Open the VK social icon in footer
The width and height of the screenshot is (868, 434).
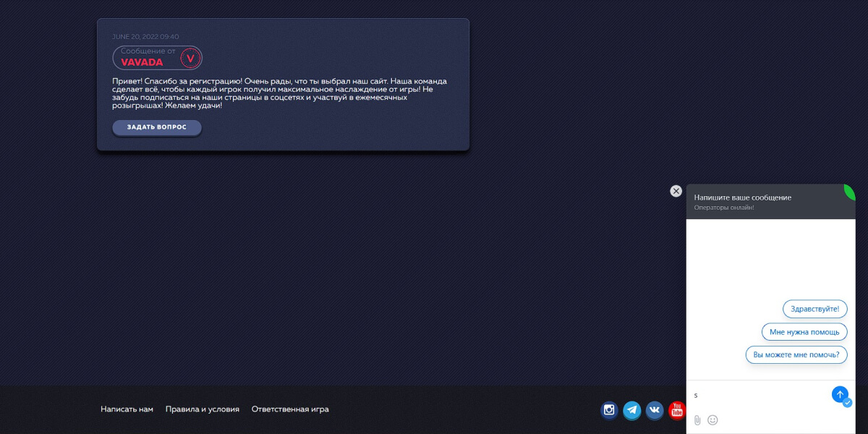655,411
